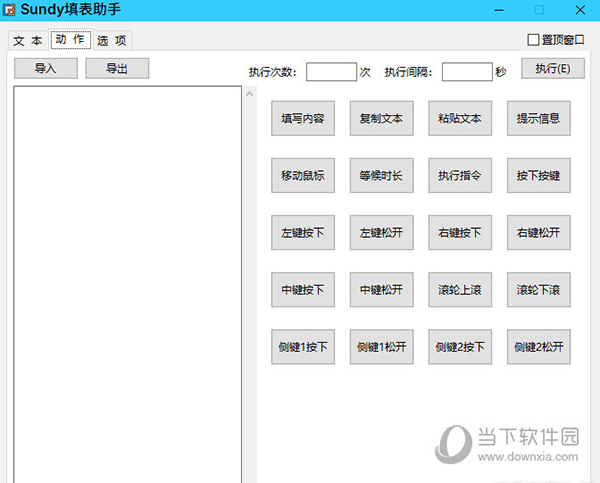600x483 pixels.
Task: Enable the 置顶窗口 checkbox
Action: [x=533, y=39]
